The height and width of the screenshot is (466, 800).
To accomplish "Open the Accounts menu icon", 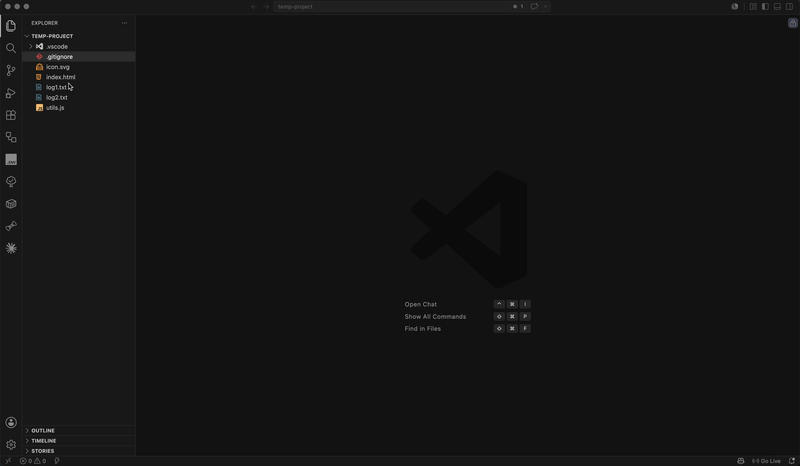I will (x=11, y=423).
